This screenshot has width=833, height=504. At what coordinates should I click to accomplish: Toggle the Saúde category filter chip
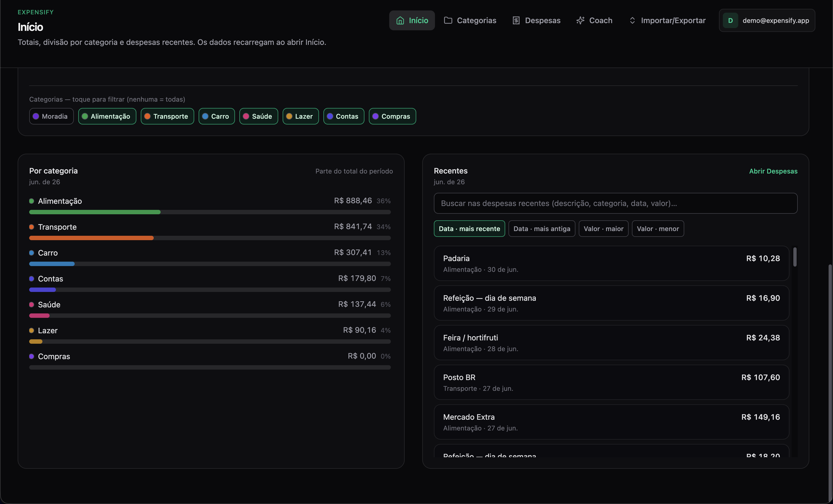[259, 116]
